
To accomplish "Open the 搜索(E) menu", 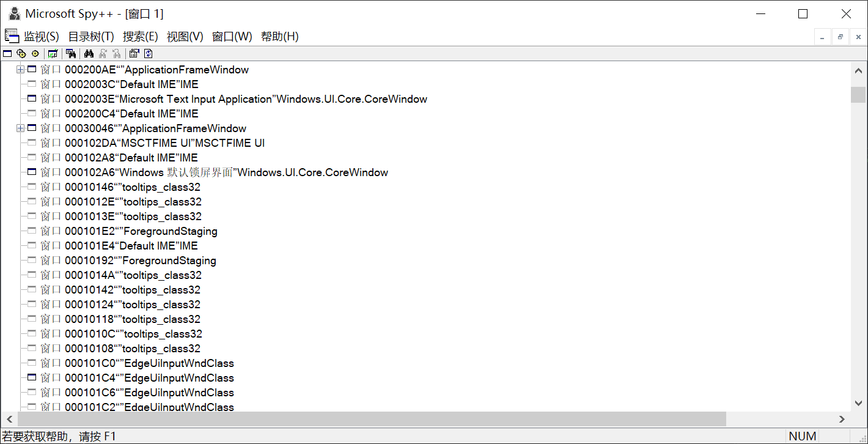I will 140,37.
